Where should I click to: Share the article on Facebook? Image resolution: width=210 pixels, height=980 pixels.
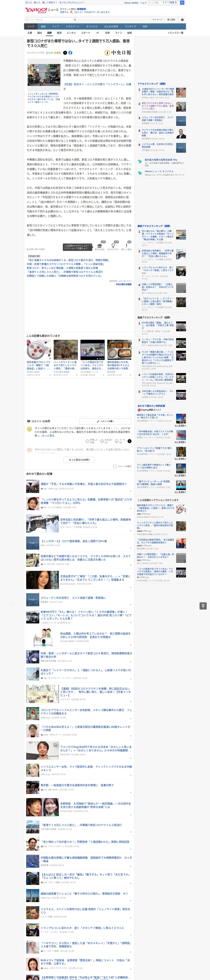pyautogui.click(x=70, y=53)
